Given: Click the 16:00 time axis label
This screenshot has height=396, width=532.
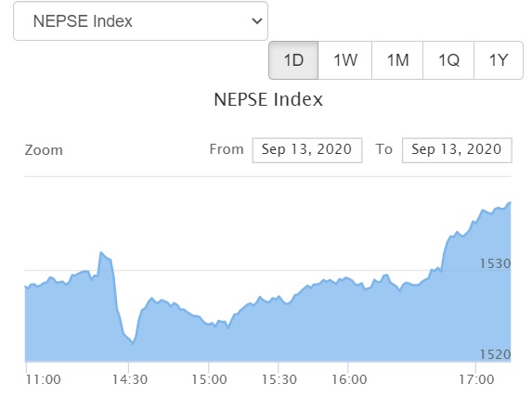Looking at the screenshot, I should [x=349, y=379].
